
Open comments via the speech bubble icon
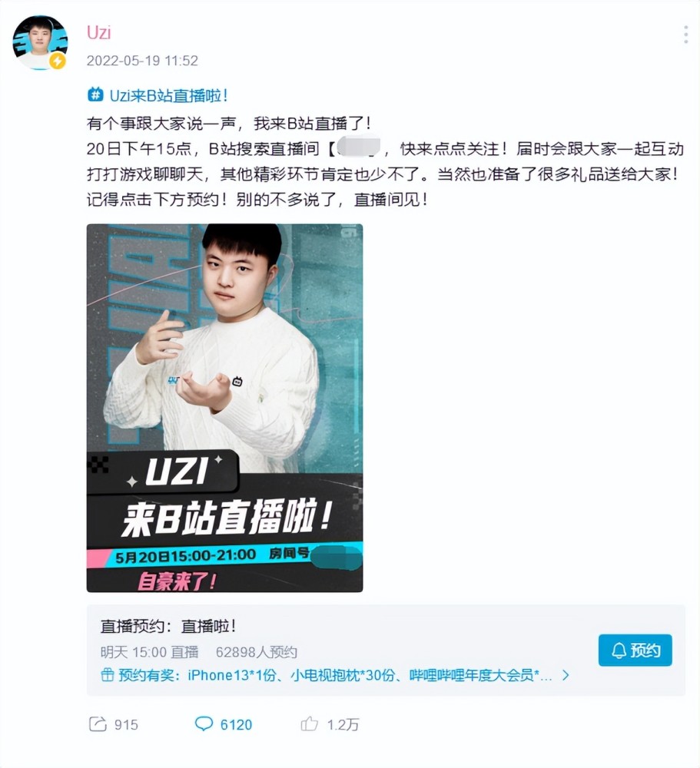pos(204,723)
